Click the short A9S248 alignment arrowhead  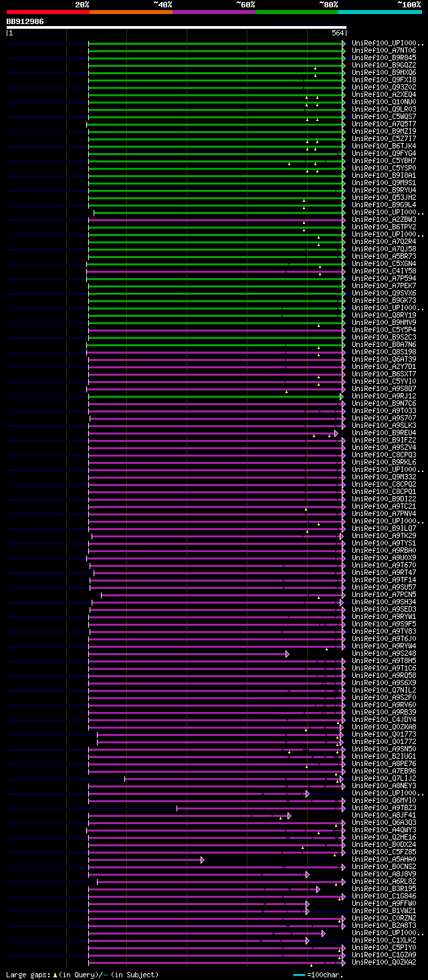(288, 654)
